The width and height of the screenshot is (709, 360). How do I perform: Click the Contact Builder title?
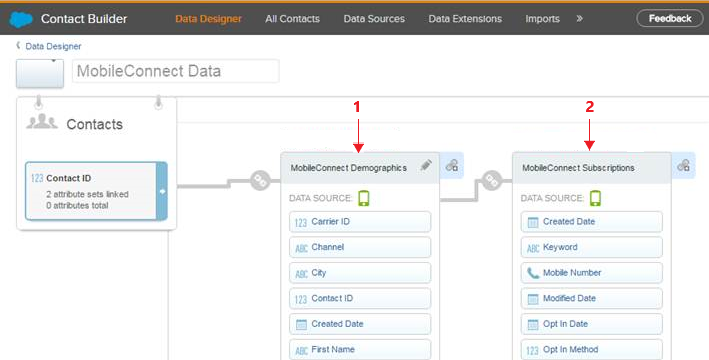pos(84,19)
